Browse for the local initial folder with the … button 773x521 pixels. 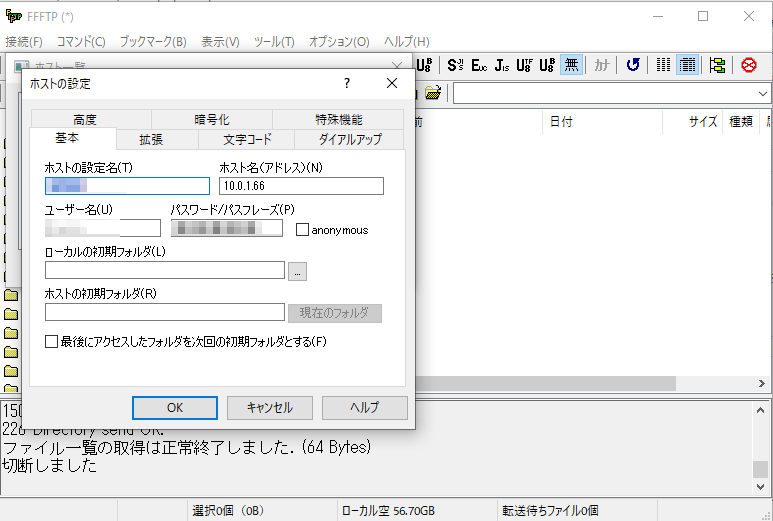tap(298, 271)
